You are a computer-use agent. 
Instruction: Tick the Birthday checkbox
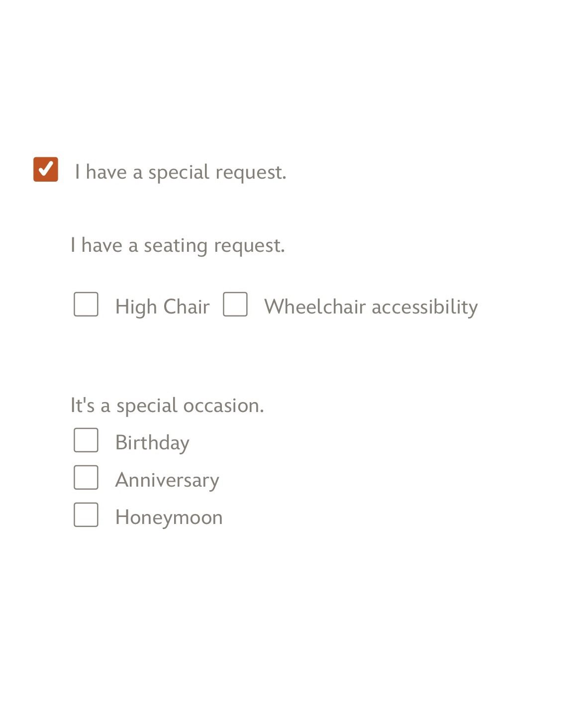[86, 440]
